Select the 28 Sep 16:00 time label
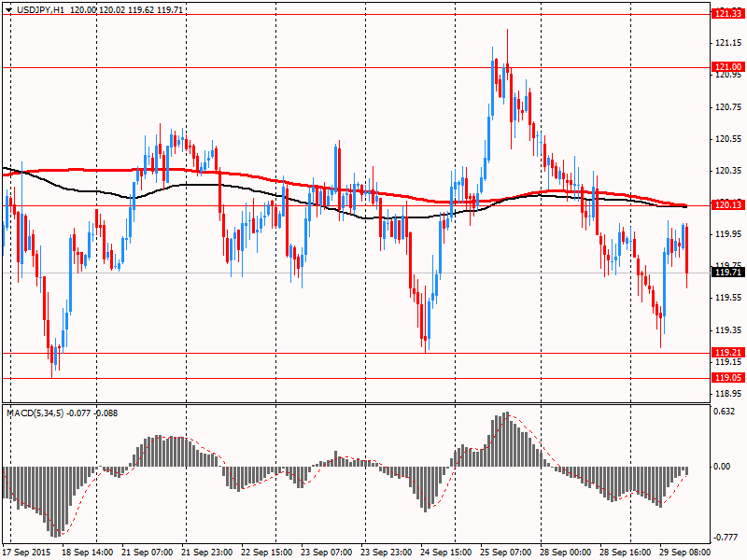This screenshot has height=560, width=747. (625, 553)
